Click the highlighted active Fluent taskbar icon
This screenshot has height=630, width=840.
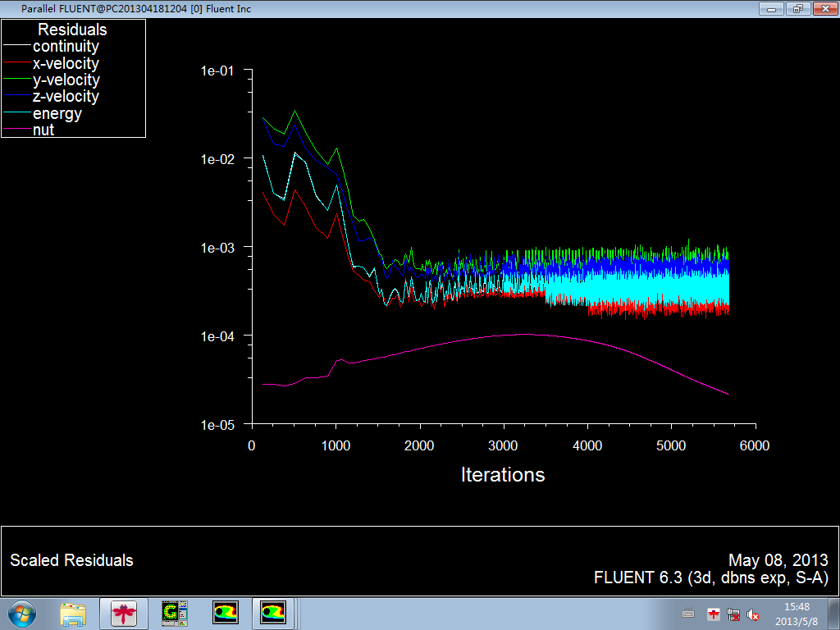[x=273, y=613]
